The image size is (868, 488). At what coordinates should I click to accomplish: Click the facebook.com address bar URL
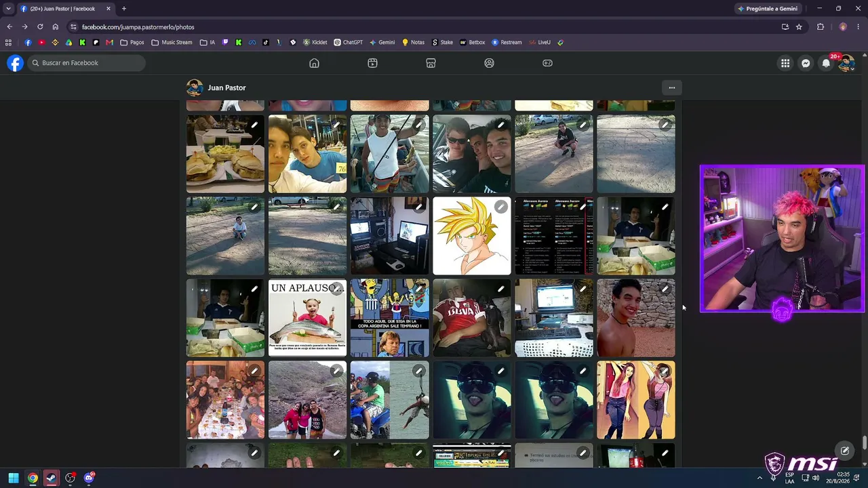pos(138,27)
